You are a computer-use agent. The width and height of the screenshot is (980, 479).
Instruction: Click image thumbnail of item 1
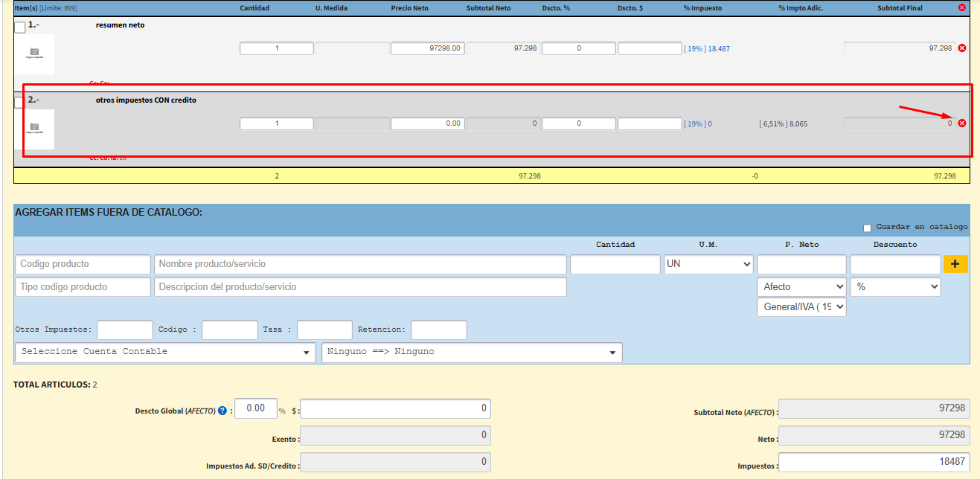point(33,54)
